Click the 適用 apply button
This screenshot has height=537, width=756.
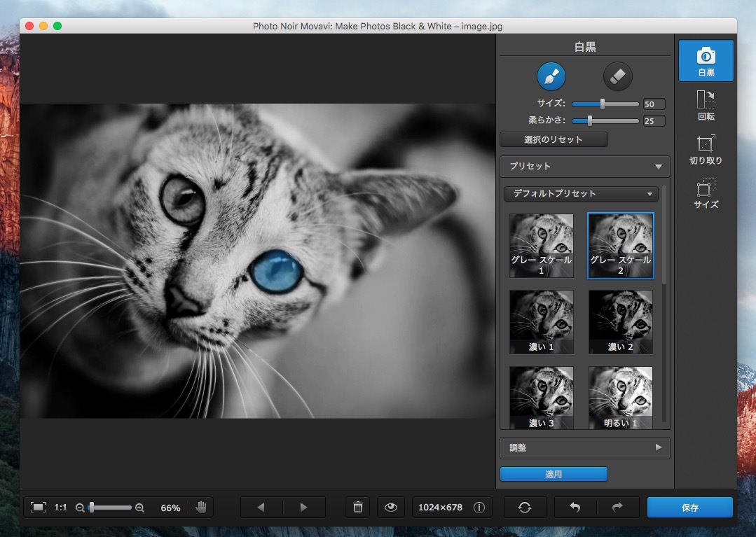click(x=554, y=474)
